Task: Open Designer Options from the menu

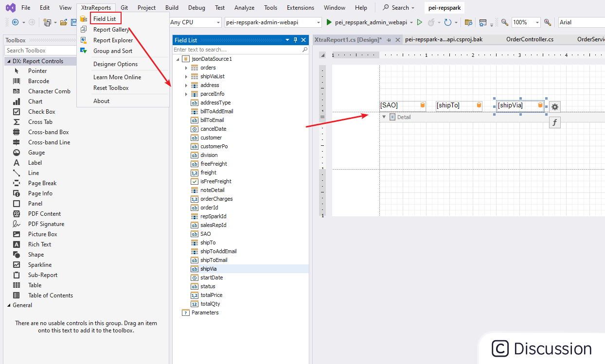Action: click(115, 64)
